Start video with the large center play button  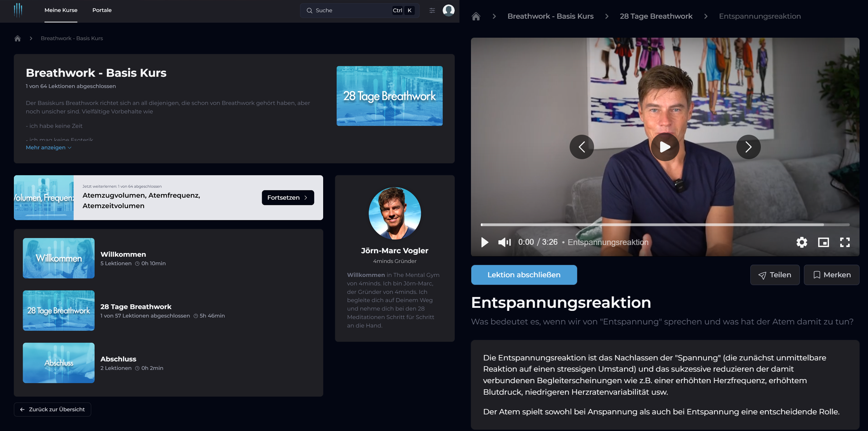(x=665, y=147)
